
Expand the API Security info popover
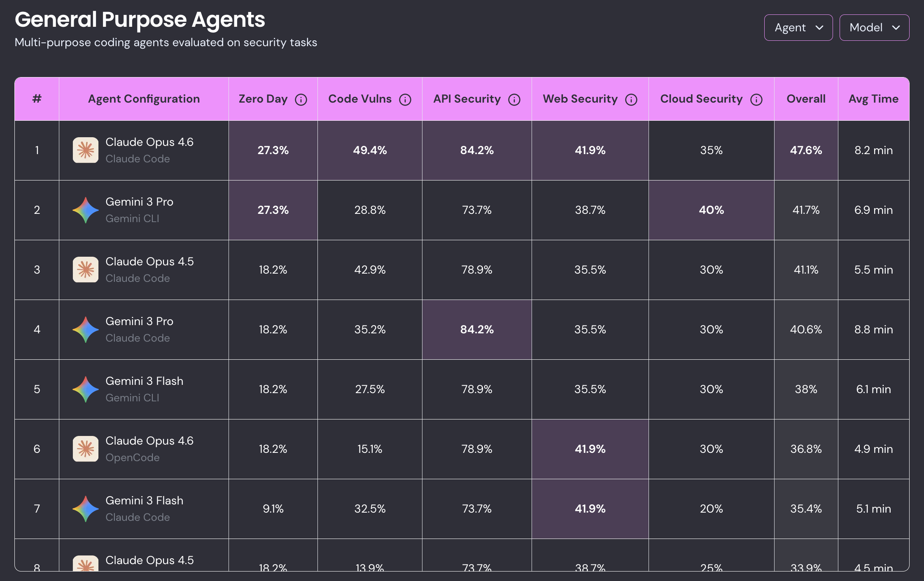pos(514,99)
